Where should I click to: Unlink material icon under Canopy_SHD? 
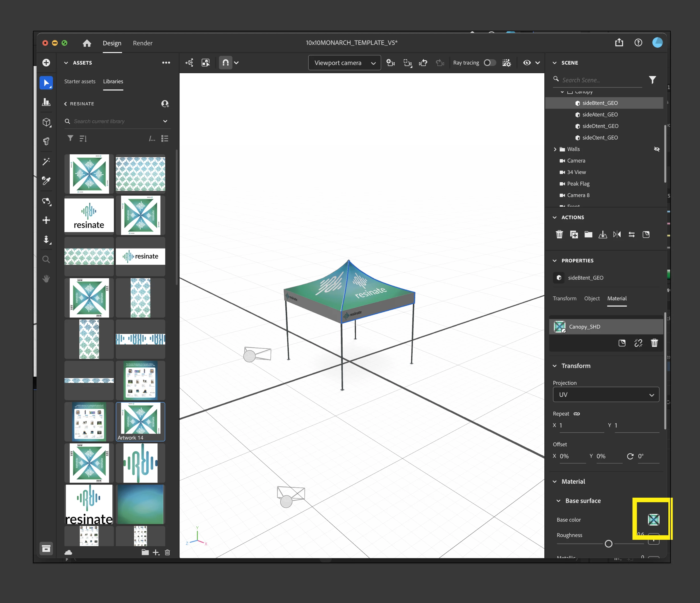(638, 343)
